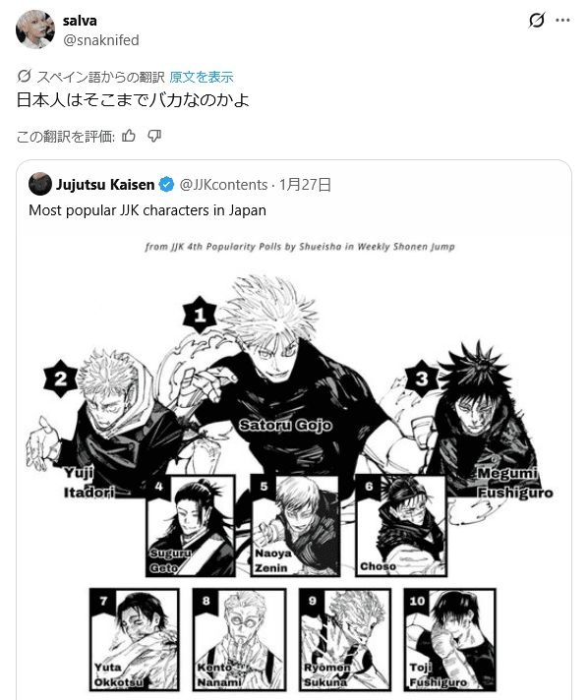588x700 pixels.
Task: Click the Toji Fushiguro card in image
Action: click(449, 639)
